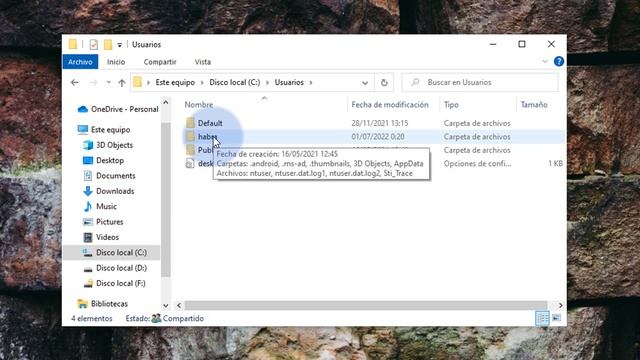Sort by 'Fecha de modificación' column header

(390, 105)
